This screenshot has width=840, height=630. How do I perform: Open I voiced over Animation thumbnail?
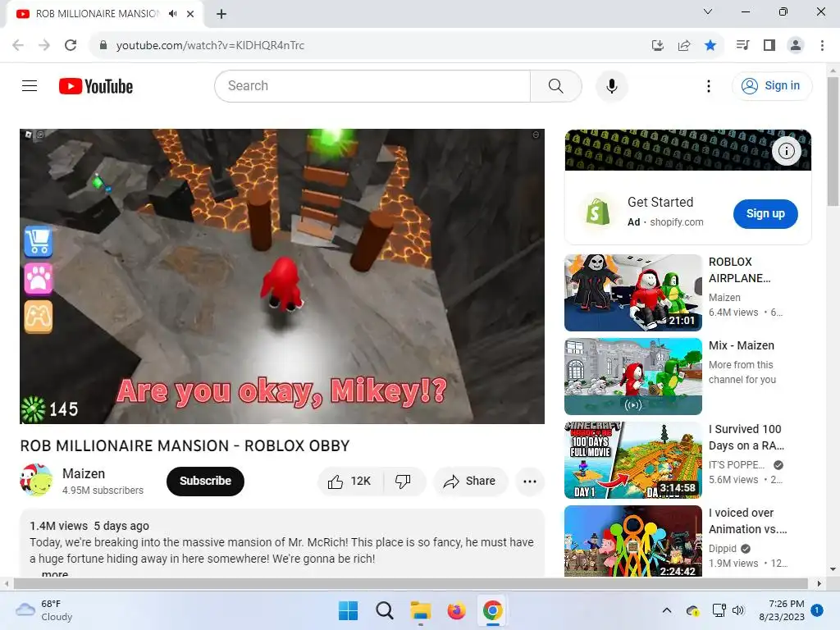[632, 541]
